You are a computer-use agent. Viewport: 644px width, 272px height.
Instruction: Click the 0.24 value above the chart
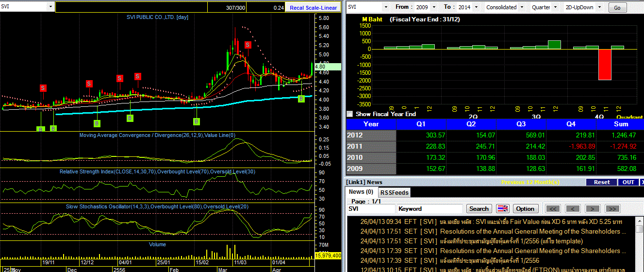pyautogui.click(x=279, y=8)
